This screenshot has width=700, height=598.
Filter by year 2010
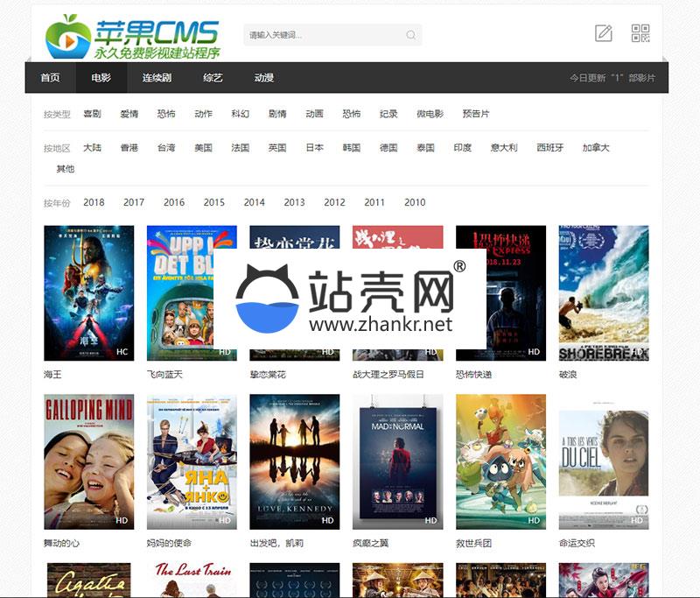pos(415,202)
